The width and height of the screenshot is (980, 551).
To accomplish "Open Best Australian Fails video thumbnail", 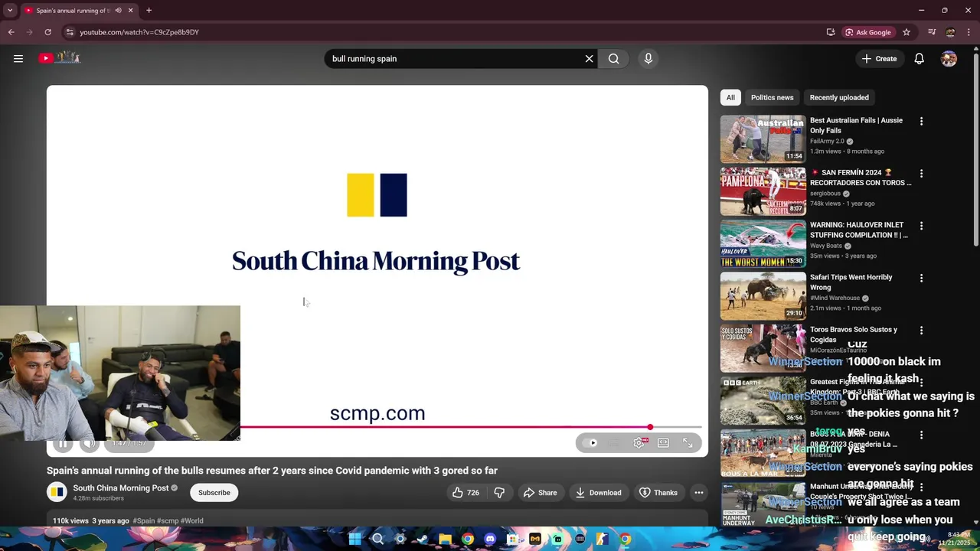I will [x=763, y=139].
